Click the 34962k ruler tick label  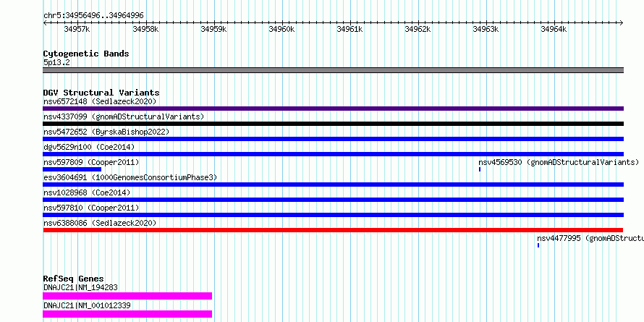pos(418,29)
